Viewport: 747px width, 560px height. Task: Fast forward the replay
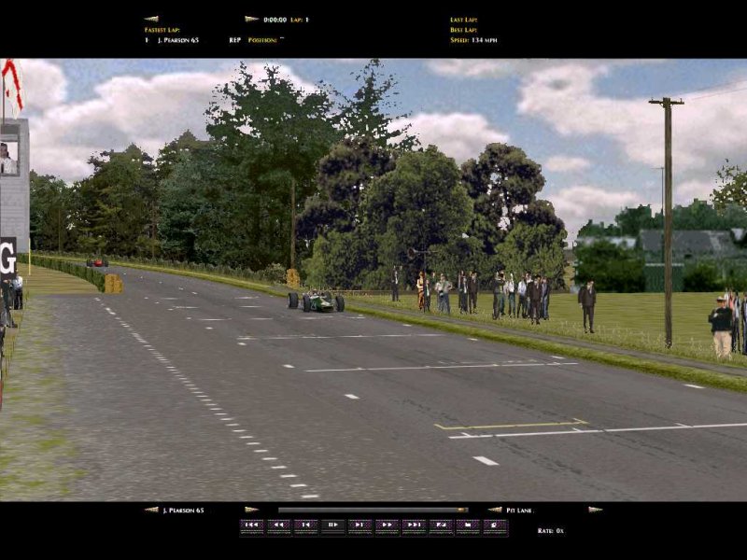(x=387, y=525)
